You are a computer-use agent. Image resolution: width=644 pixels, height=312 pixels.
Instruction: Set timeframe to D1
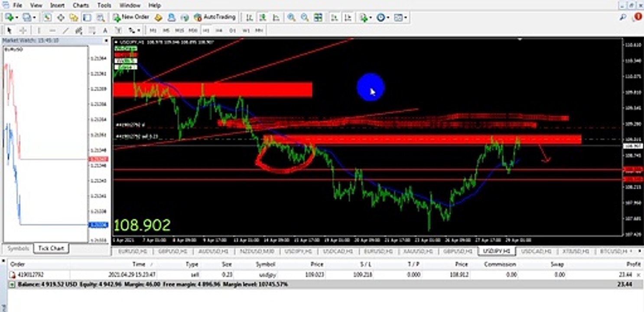232,30
